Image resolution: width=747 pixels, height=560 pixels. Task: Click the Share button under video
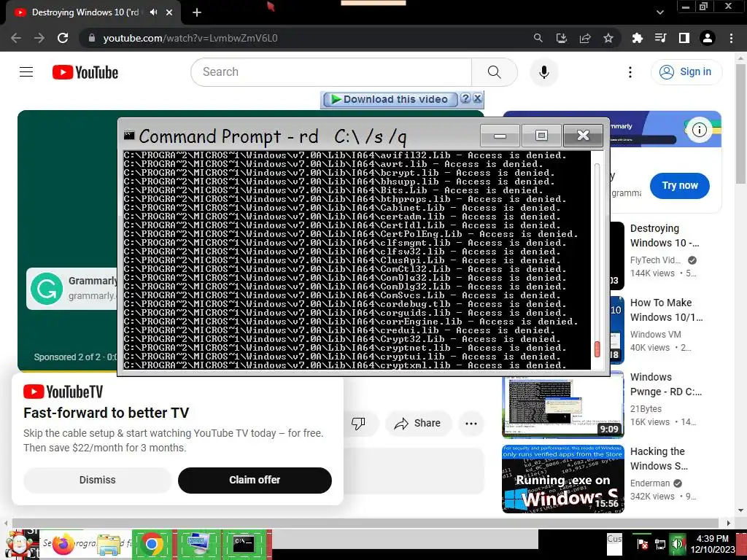(418, 423)
